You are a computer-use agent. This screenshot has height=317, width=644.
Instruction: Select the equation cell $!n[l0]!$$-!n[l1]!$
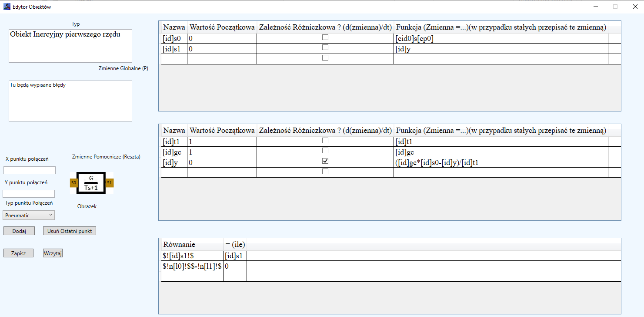click(x=192, y=266)
